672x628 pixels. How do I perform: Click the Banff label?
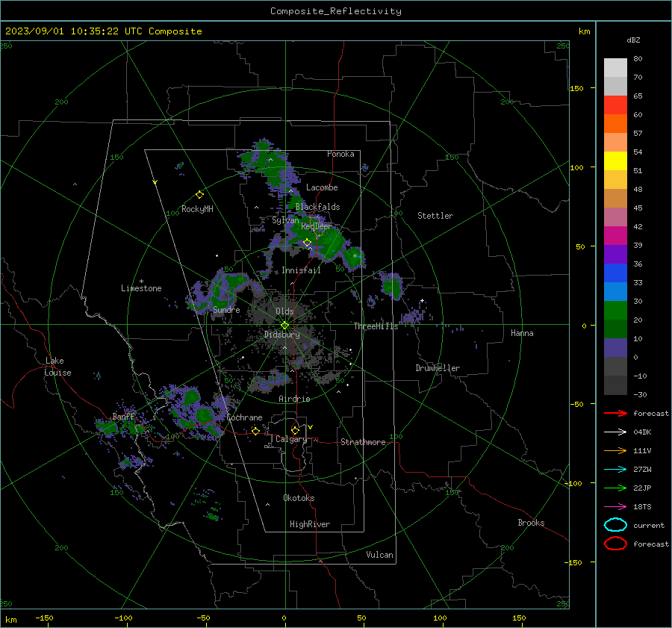pos(123,416)
